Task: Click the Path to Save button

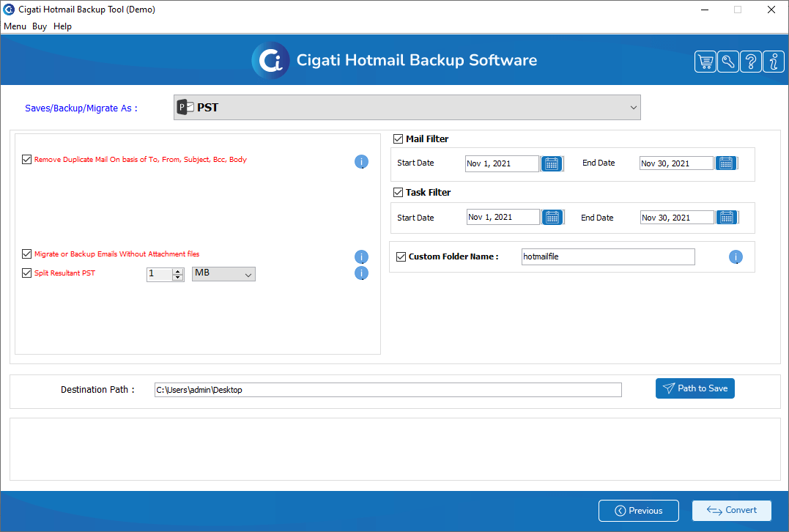Action: pyautogui.click(x=695, y=388)
